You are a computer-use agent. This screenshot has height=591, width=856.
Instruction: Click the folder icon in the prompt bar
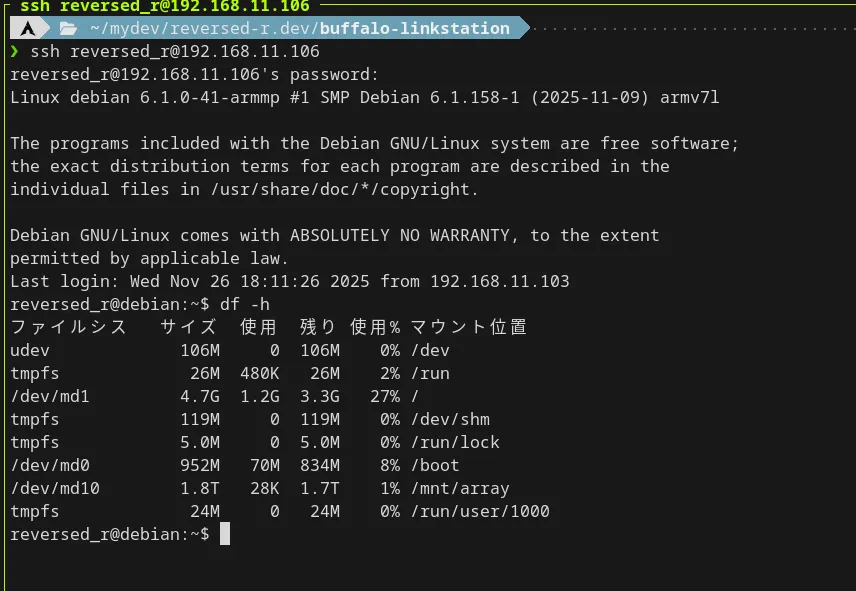pos(68,28)
